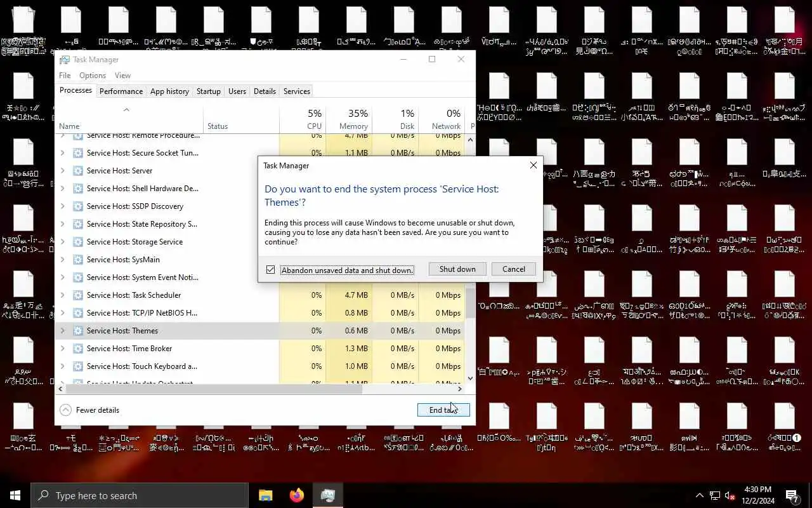Image resolution: width=812 pixels, height=508 pixels.
Task: Expand the Service Host: Task Scheduler row
Action: [62, 295]
